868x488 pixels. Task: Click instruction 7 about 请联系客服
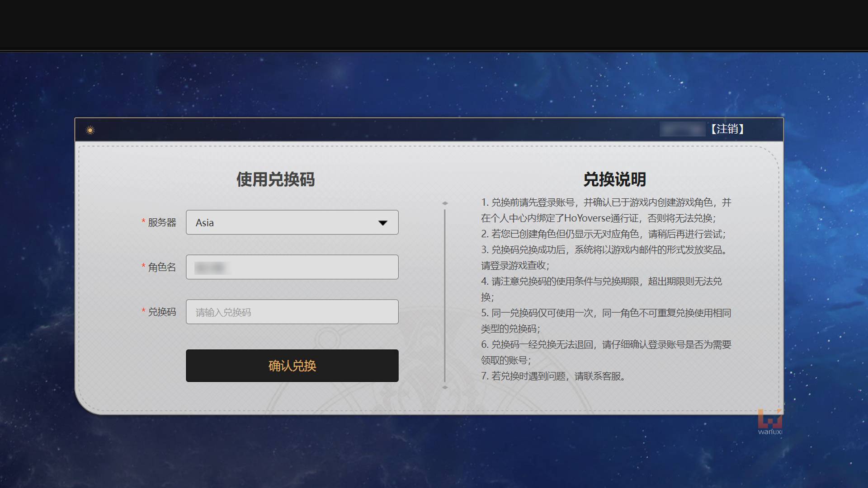pyautogui.click(x=553, y=376)
